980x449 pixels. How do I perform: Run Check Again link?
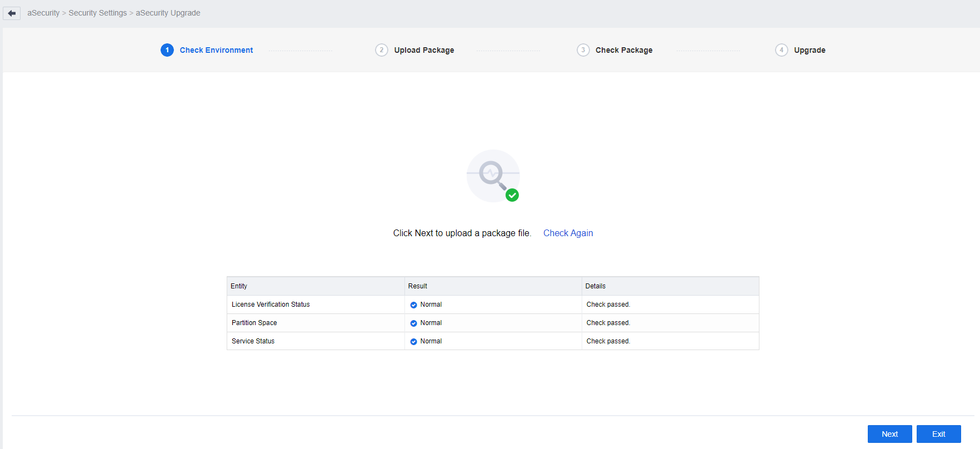click(568, 233)
